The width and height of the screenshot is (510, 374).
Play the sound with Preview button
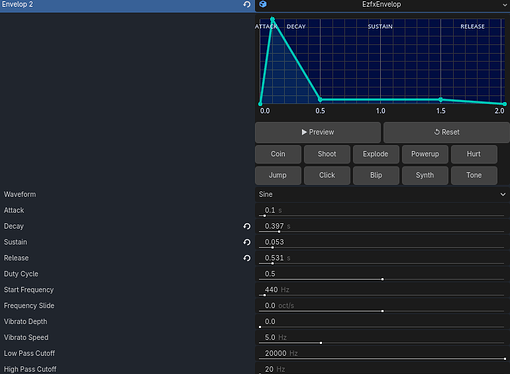point(318,132)
